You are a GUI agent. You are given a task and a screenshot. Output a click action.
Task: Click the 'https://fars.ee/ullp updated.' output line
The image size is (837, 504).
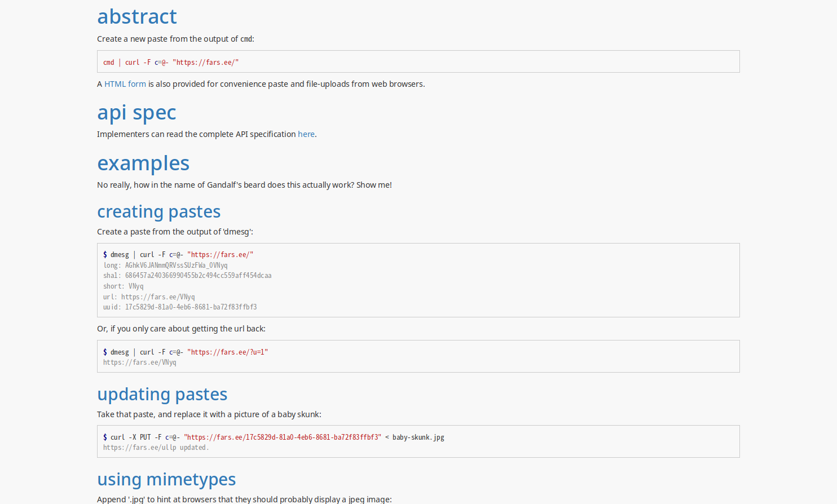[x=156, y=448]
